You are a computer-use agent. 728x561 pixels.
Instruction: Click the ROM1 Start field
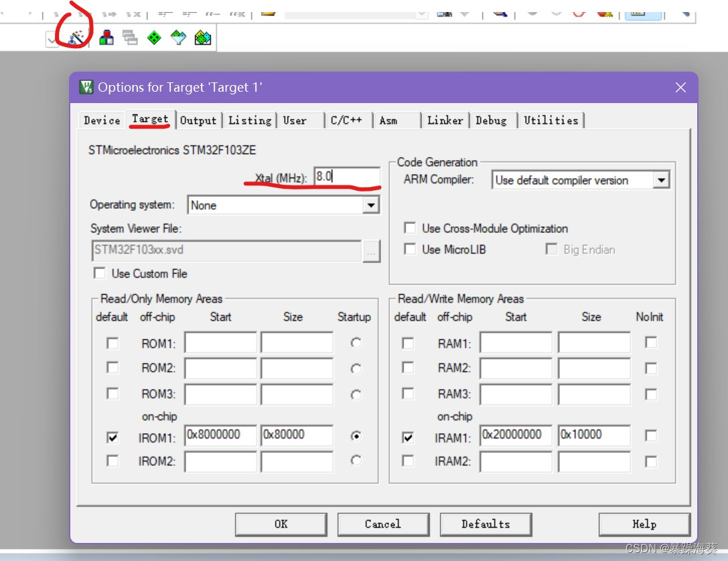(220, 343)
